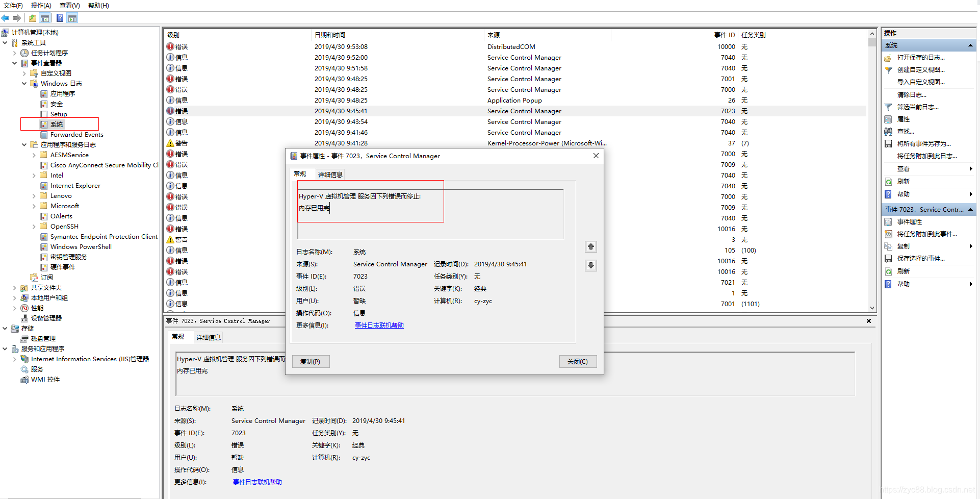Expand the 共享文件夹 node
This screenshot has height=499, width=980.
pos(14,288)
